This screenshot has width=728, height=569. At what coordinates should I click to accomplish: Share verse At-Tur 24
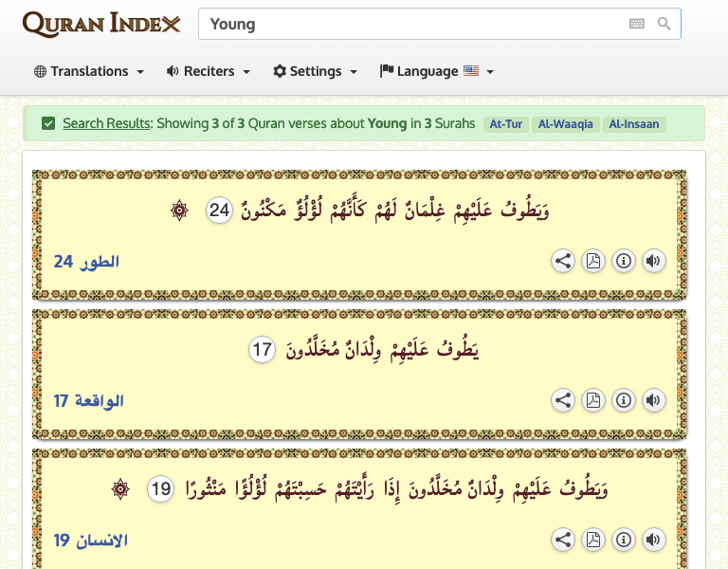click(563, 261)
